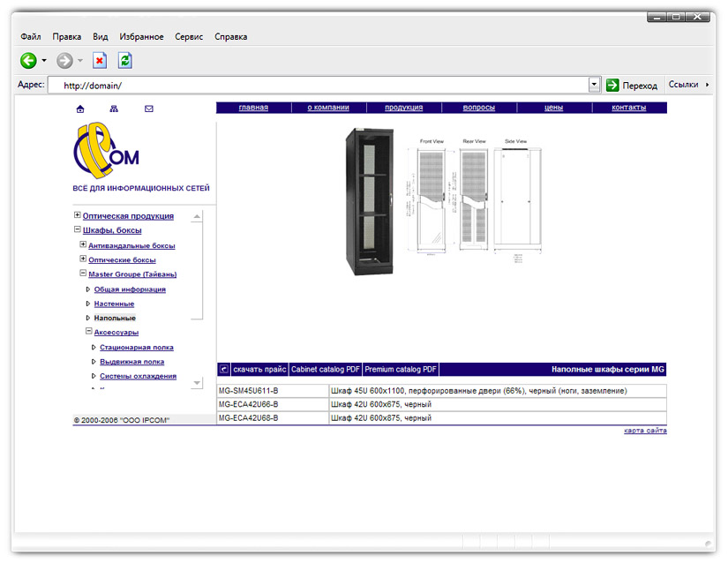
Task: Switch to the продукция navigation tab
Action: [x=403, y=107]
